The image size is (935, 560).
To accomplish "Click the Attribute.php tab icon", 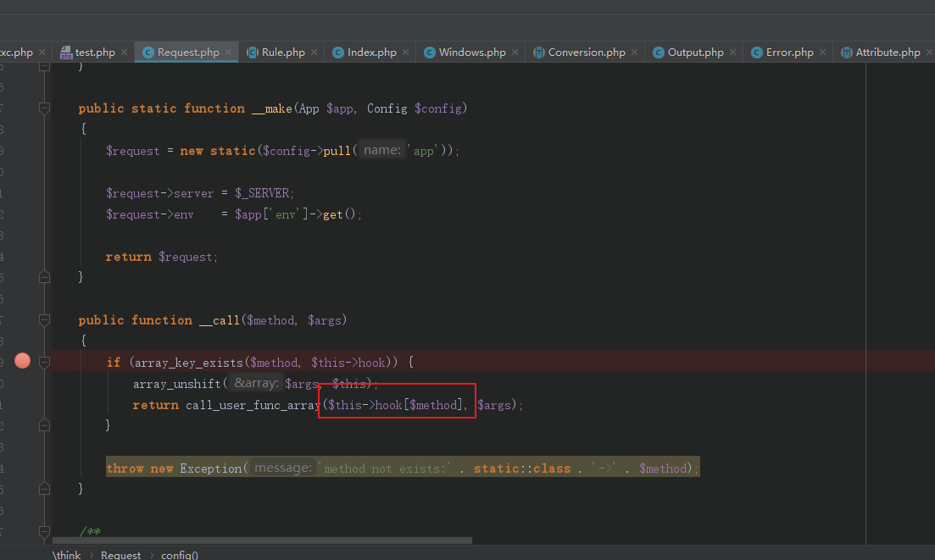I will click(x=846, y=53).
